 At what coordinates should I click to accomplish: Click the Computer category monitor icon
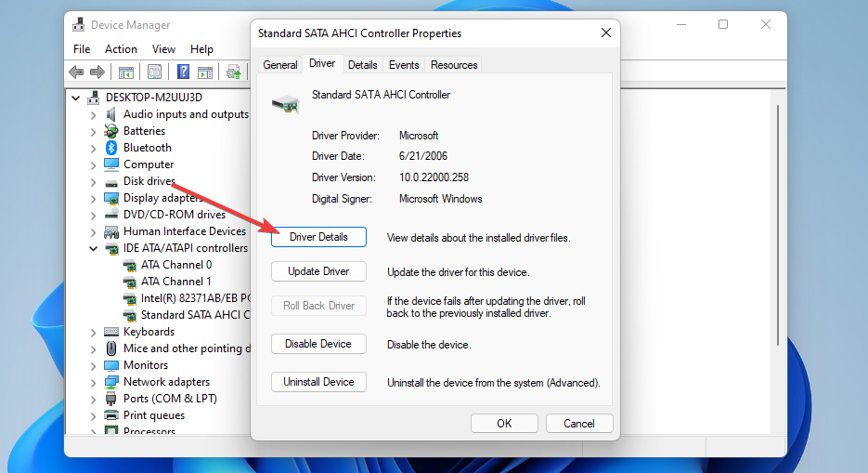tap(111, 164)
